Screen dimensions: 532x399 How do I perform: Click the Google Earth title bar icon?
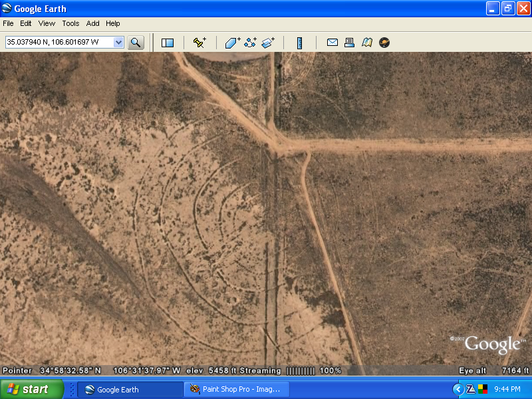(7, 8)
